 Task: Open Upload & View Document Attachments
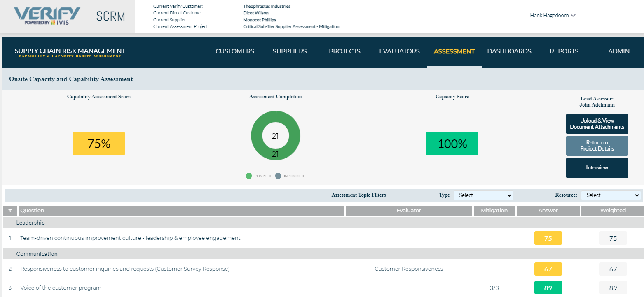pos(597,124)
